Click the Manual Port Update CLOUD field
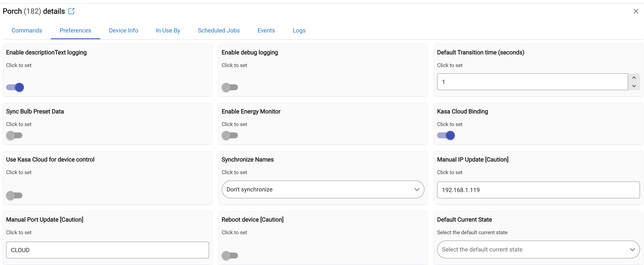The image size is (644, 265). [x=107, y=250]
